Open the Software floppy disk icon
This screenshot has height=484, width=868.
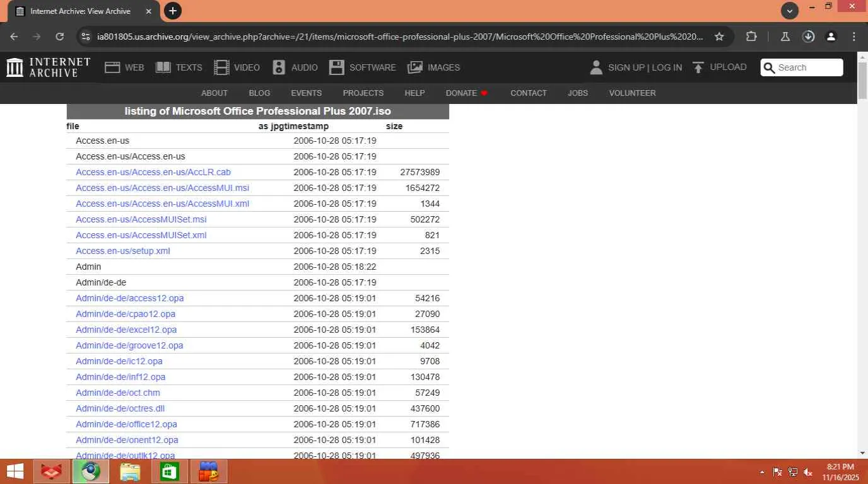pyautogui.click(x=337, y=67)
